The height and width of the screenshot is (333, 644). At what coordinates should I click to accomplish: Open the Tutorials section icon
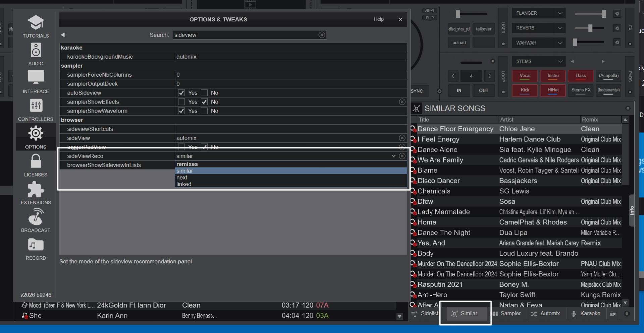tap(36, 23)
